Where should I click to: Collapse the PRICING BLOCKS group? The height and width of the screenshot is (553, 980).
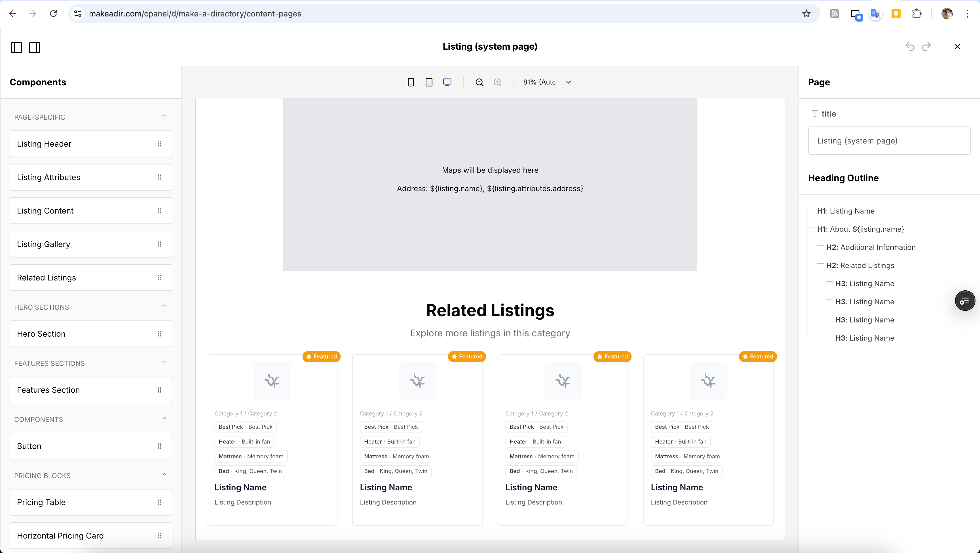click(x=164, y=475)
